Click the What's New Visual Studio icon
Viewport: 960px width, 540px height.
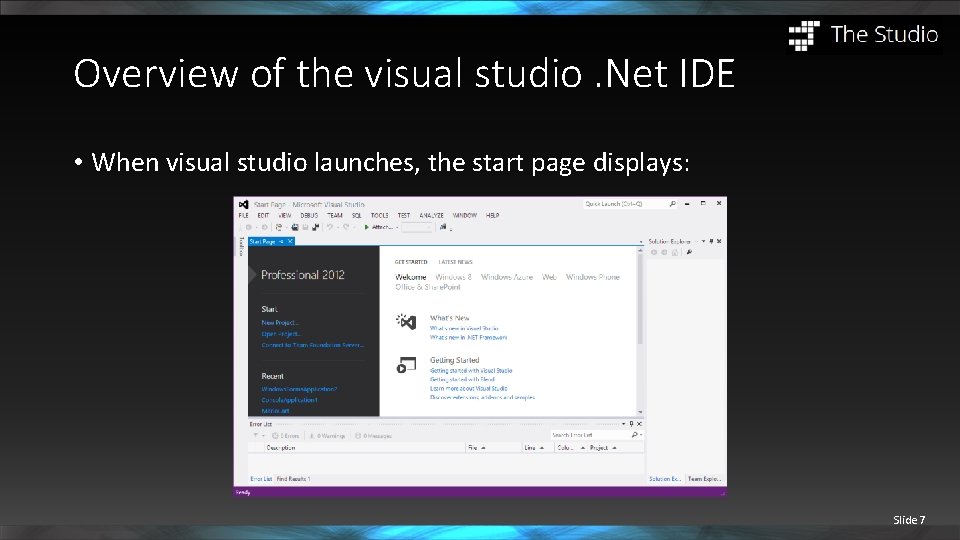tap(406, 321)
